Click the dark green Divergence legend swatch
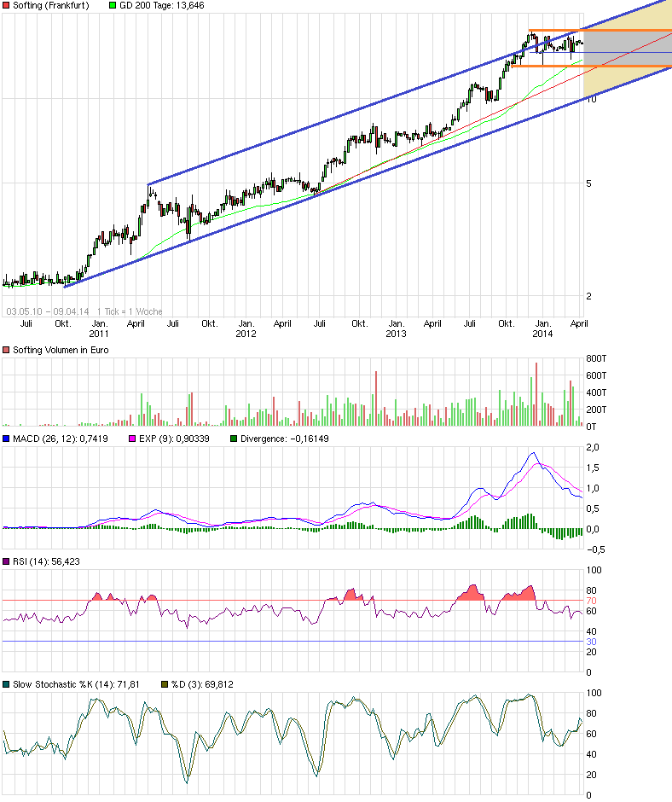 point(234,439)
